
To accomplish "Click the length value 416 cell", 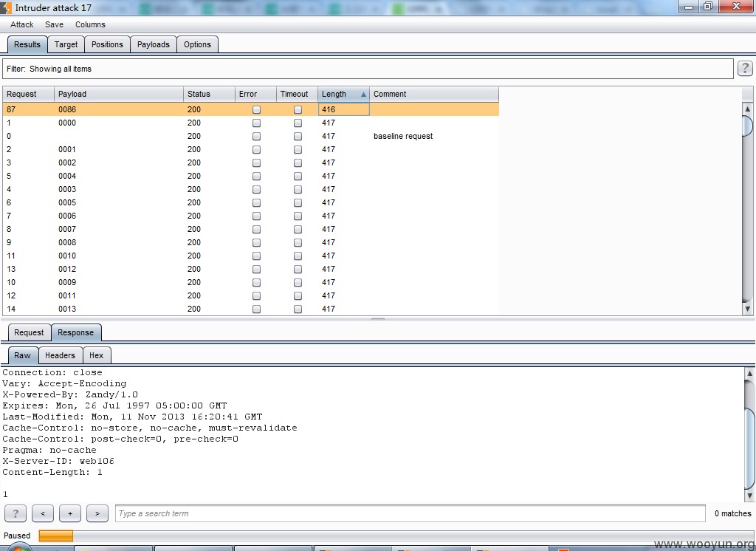I will 344,109.
